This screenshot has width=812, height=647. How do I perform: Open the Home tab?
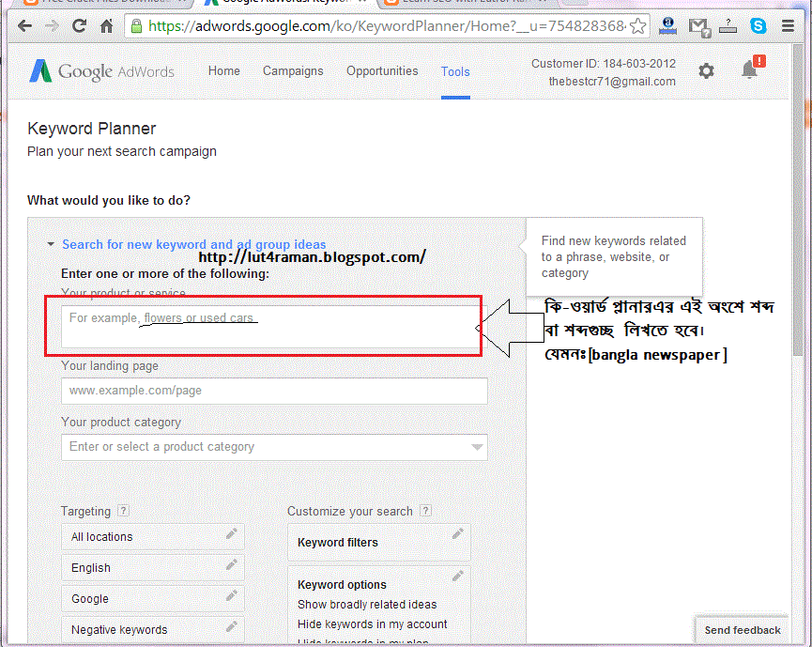(224, 71)
